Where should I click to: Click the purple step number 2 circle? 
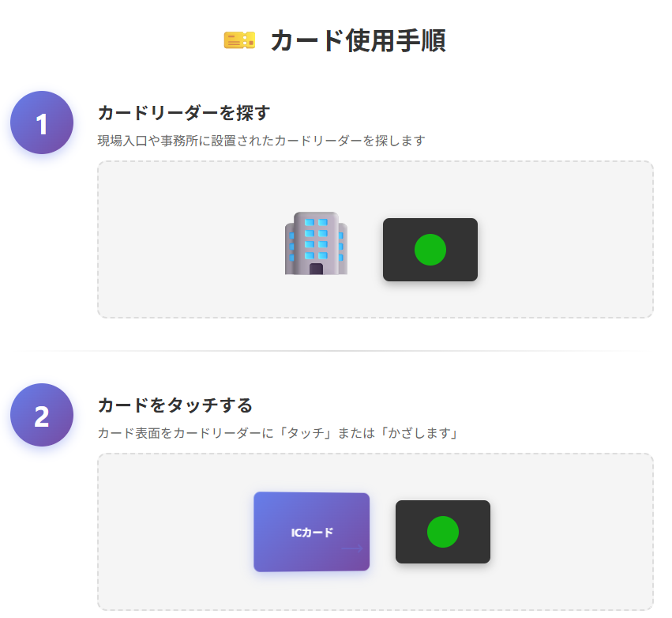point(42,416)
